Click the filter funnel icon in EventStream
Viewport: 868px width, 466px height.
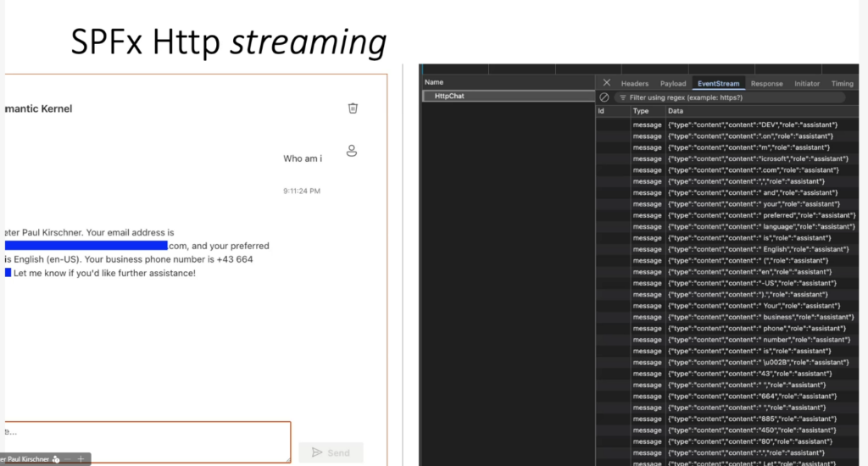pyautogui.click(x=623, y=97)
